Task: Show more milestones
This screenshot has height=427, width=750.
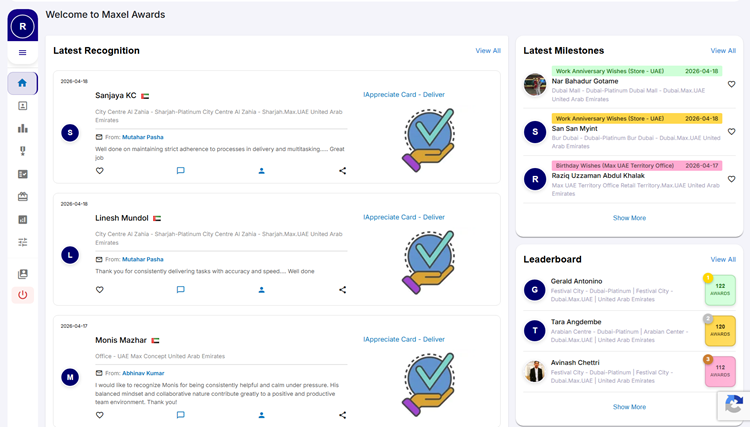Action: (629, 218)
